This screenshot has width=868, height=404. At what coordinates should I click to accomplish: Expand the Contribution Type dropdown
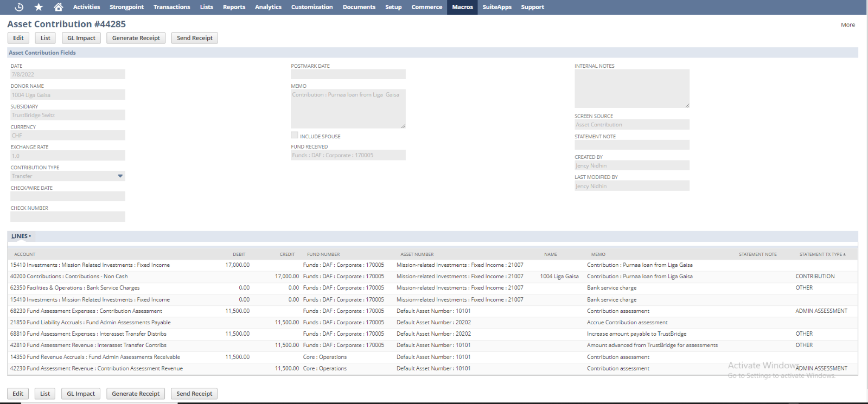(120, 176)
